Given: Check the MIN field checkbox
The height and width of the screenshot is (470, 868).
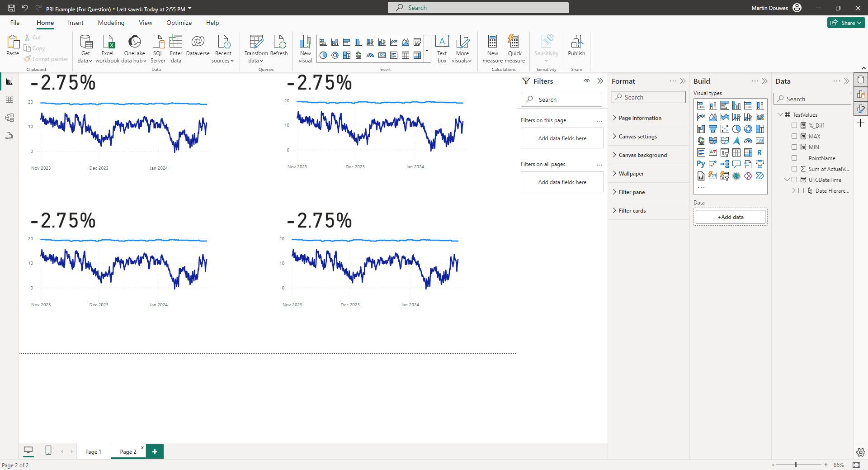Looking at the screenshot, I should (x=794, y=147).
